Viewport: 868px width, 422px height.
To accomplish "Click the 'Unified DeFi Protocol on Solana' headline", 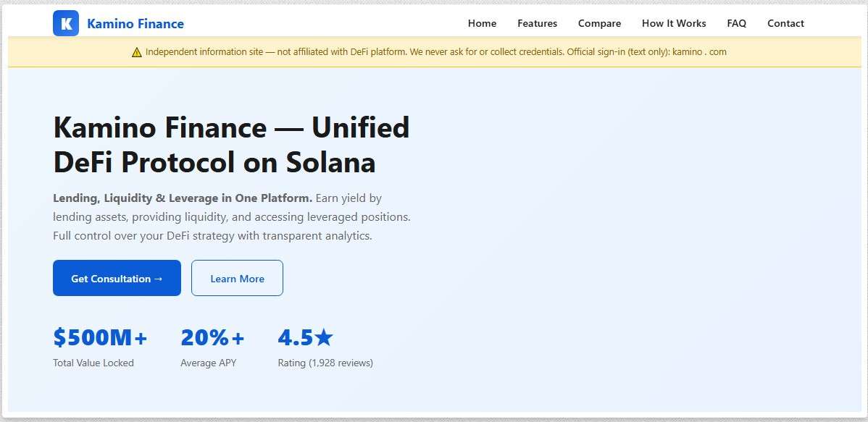I will coord(231,145).
